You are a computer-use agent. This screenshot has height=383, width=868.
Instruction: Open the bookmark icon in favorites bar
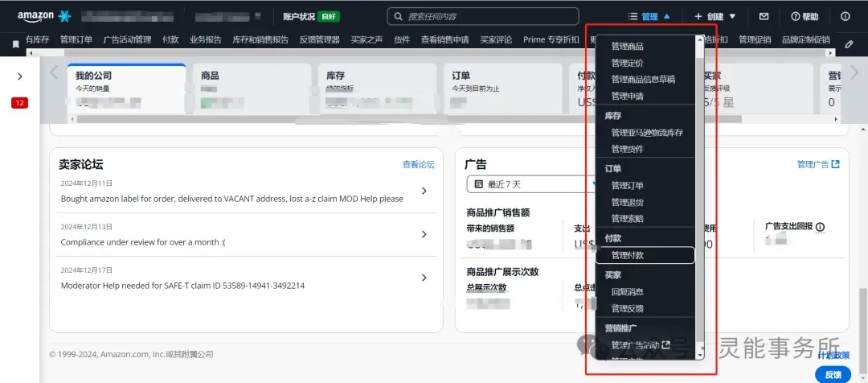[x=16, y=44]
